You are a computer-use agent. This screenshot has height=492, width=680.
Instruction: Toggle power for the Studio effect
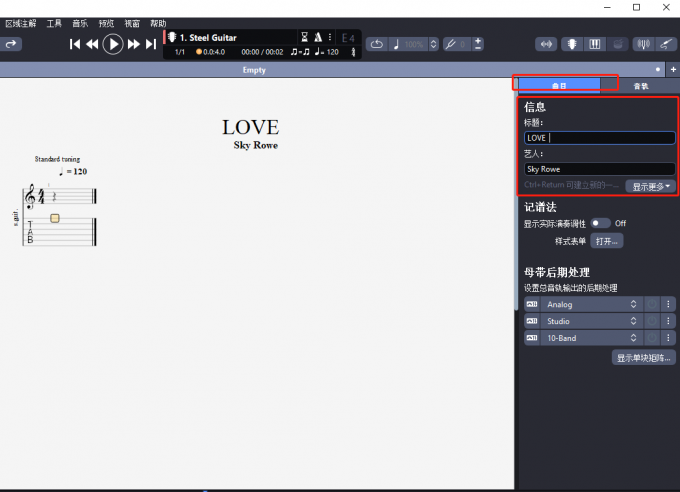[x=652, y=321]
